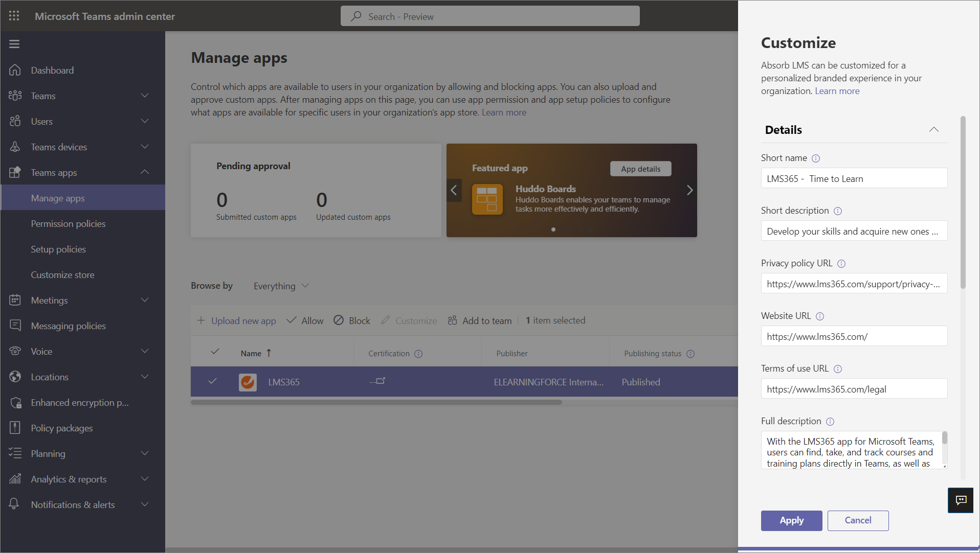Collapse the Teams apps section chevron
This screenshot has width=980, height=553.
pyautogui.click(x=145, y=172)
